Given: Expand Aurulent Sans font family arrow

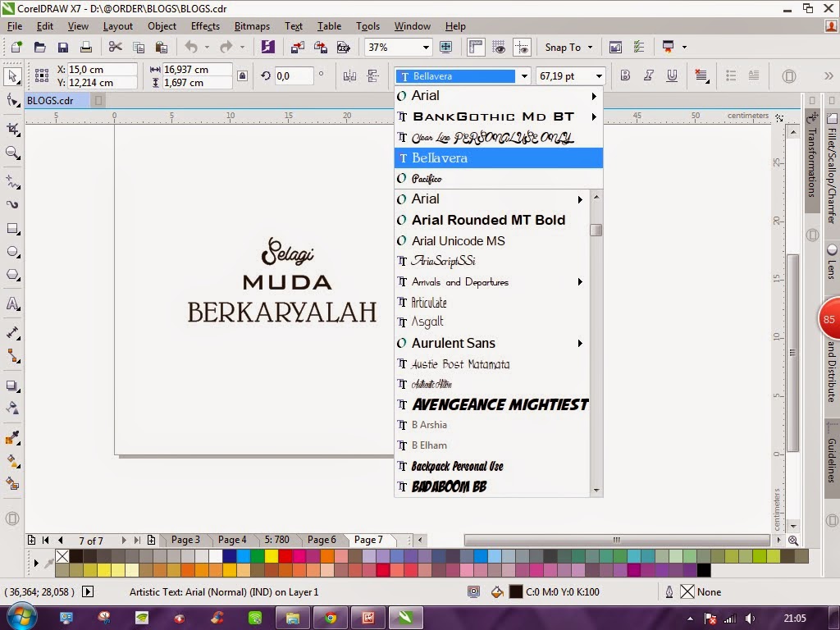Looking at the screenshot, I should (580, 344).
